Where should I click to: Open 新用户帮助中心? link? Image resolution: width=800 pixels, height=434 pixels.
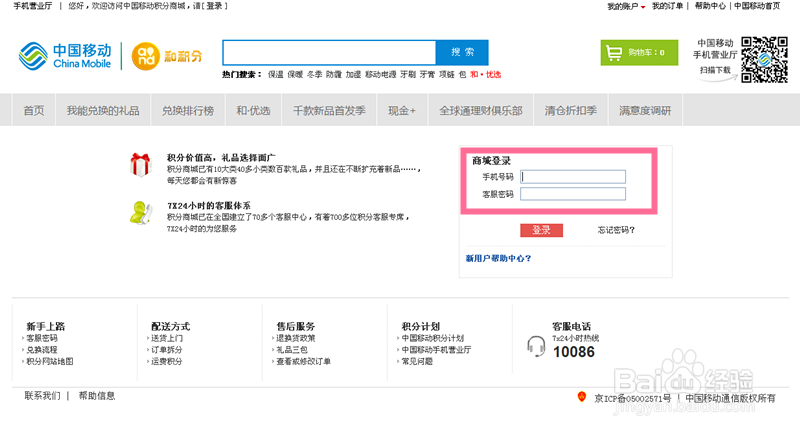[498, 258]
